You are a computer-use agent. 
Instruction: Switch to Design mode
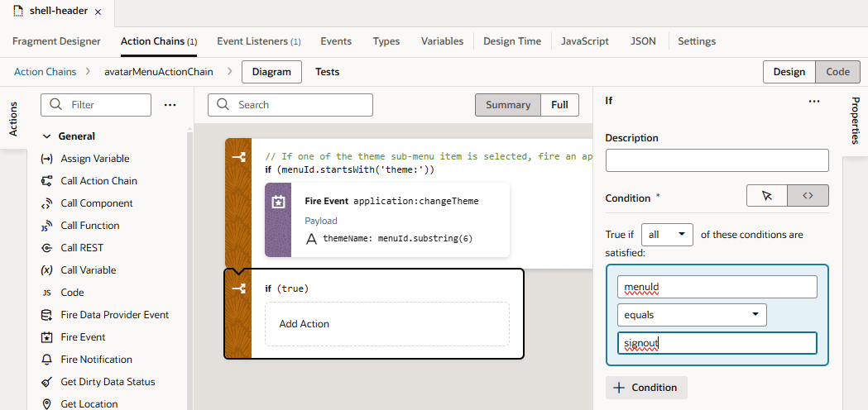coord(789,72)
